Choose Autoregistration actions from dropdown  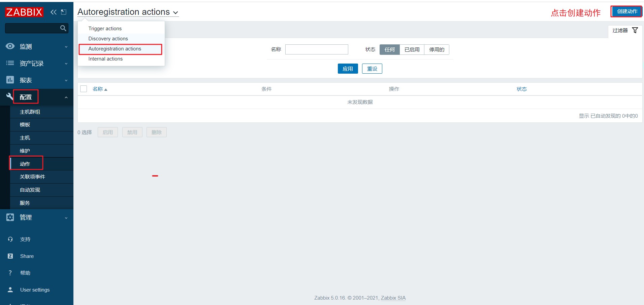[x=121, y=49]
